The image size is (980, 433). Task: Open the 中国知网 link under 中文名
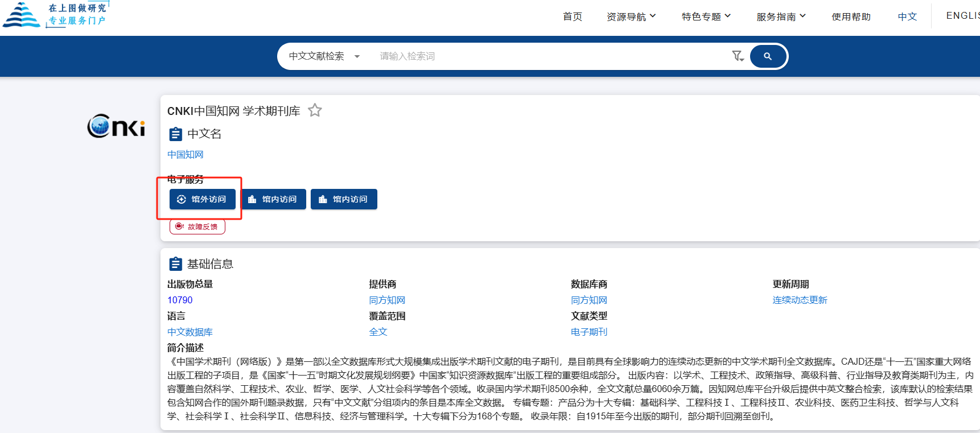[185, 155]
